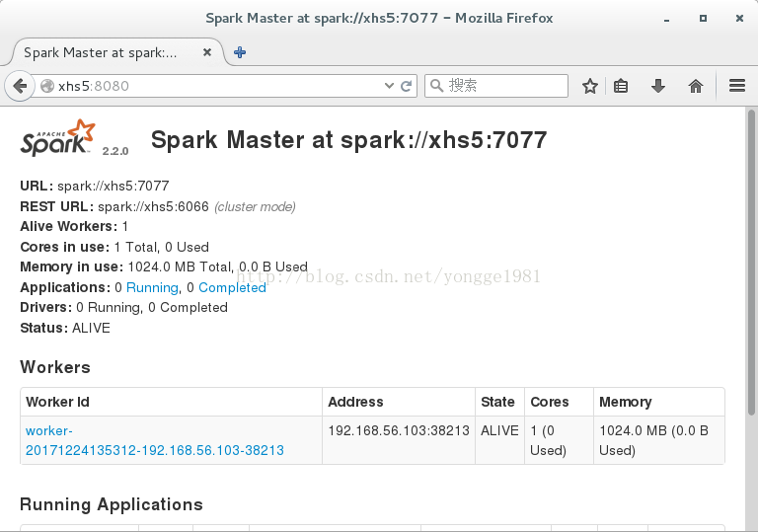Screen dimensions: 758x532
Task: Close the Spark Master tab
Action: click(x=207, y=52)
